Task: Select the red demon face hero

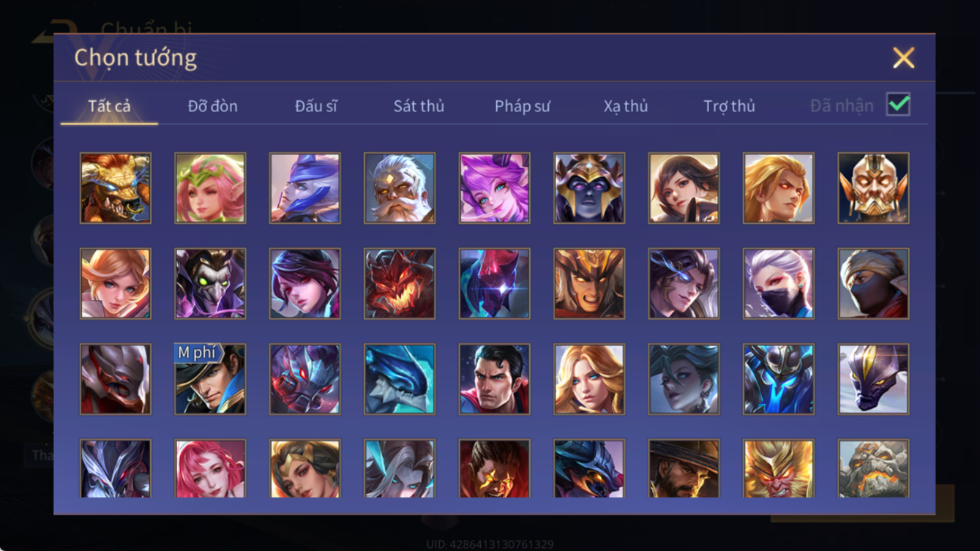Action: coord(400,284)
